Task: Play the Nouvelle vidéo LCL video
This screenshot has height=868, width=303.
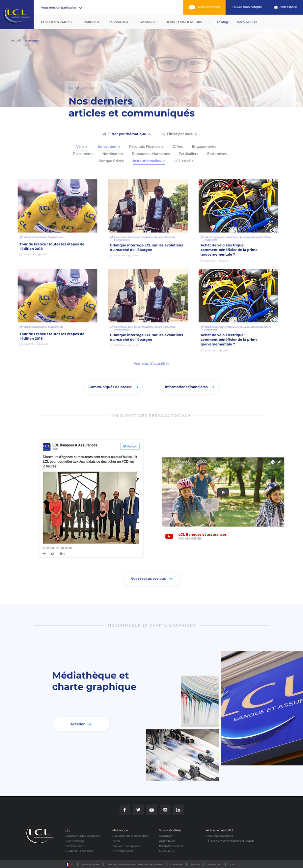Action: 223,492
